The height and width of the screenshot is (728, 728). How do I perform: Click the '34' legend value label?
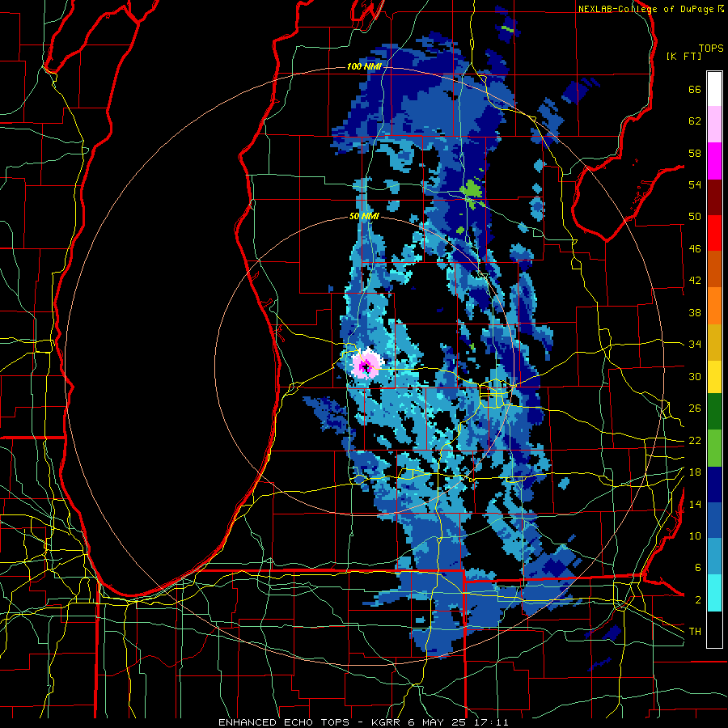point(695,345)
